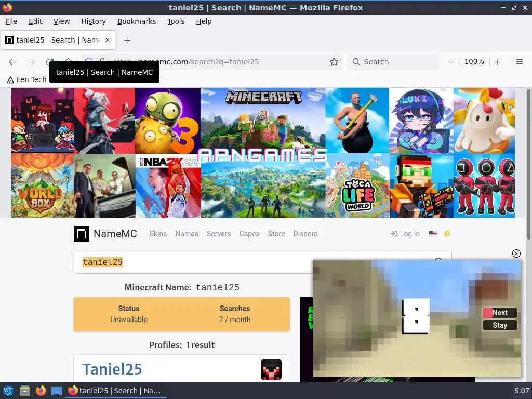Screen dimensions: 532x399
Task: Click the 100% zoom level indicator
Action: (474, 61)
